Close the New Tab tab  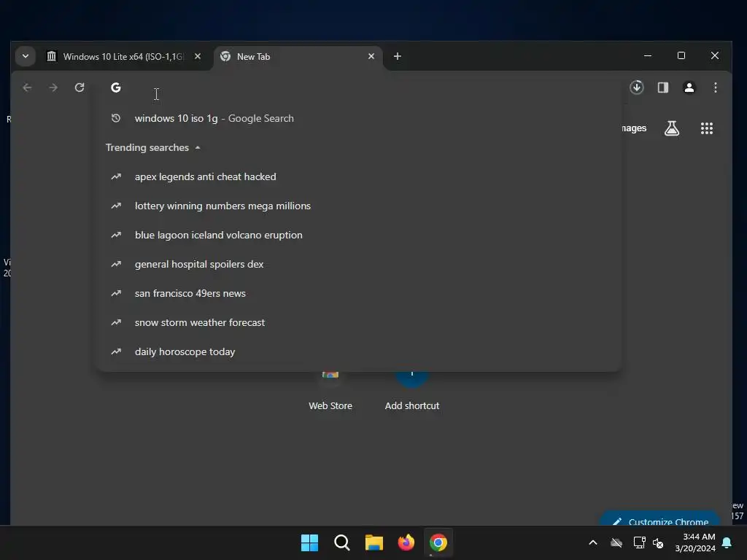click(x=371, y=56)
